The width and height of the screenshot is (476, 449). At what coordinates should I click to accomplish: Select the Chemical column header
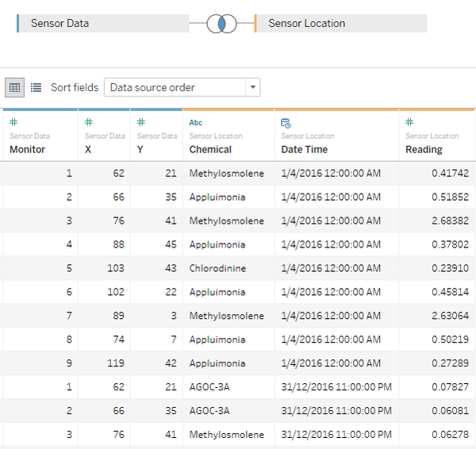coord(210,149)
